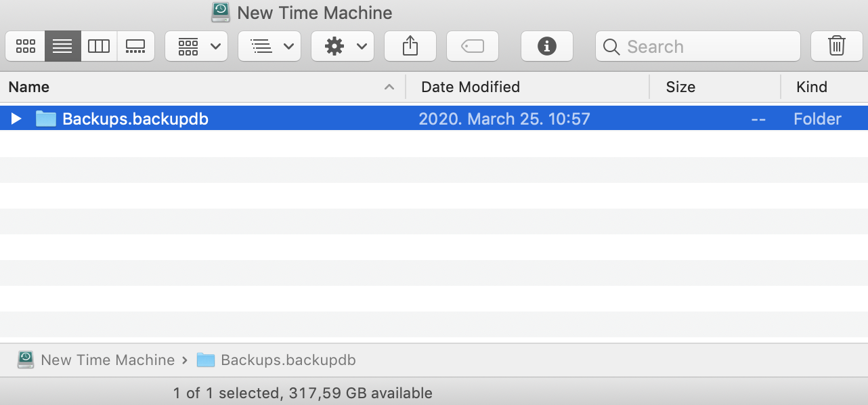Expand the Backups.backupdb folder triangle
The image size is (868, 405).
(17, 119)
